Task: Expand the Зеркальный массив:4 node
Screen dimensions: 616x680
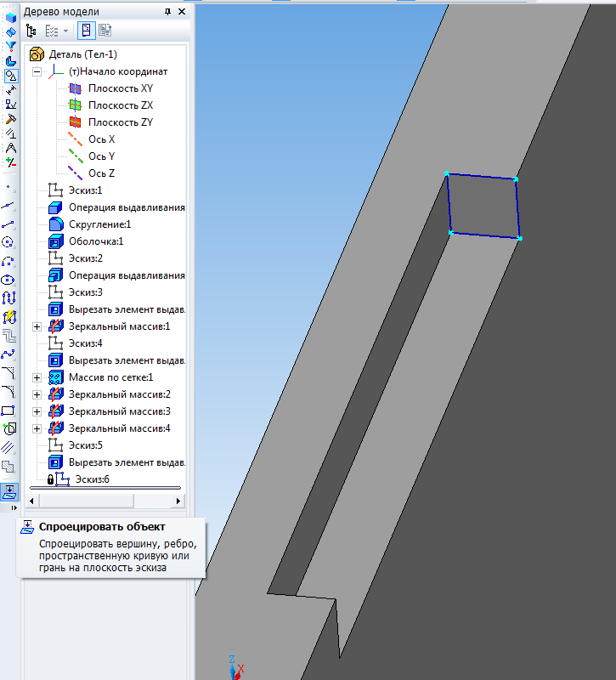Action: pyautogui.click(x=37, y=428)
